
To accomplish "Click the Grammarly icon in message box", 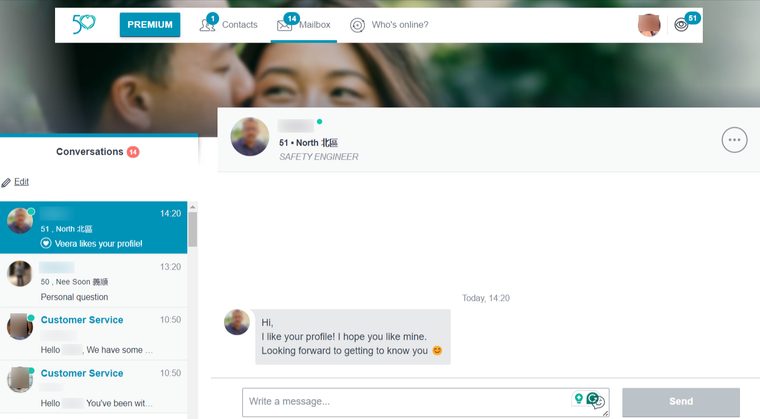I will click(592, 398).
